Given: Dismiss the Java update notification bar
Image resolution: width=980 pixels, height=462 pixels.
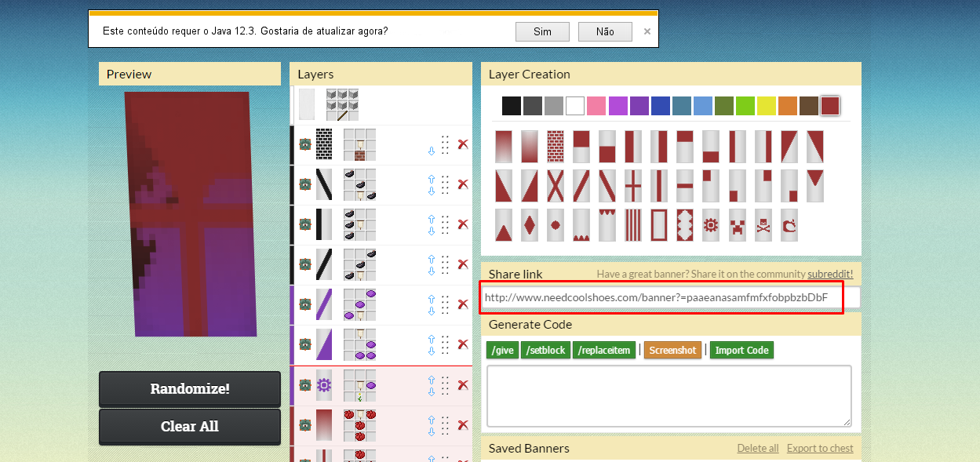Looking at the screenshot, I should click(x=647, y=32).
